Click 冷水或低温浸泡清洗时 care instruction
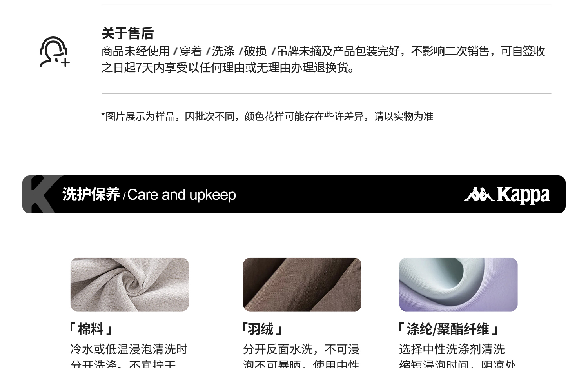The image size is (588, 368). [x=129, y=349]
